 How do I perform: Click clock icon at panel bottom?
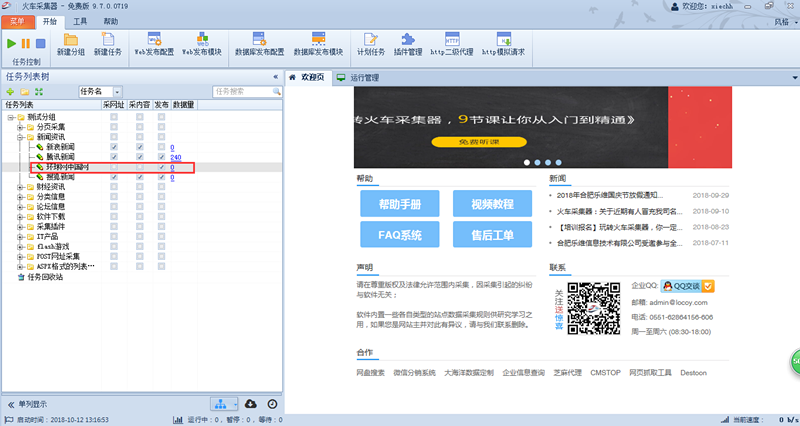[272, 404]
